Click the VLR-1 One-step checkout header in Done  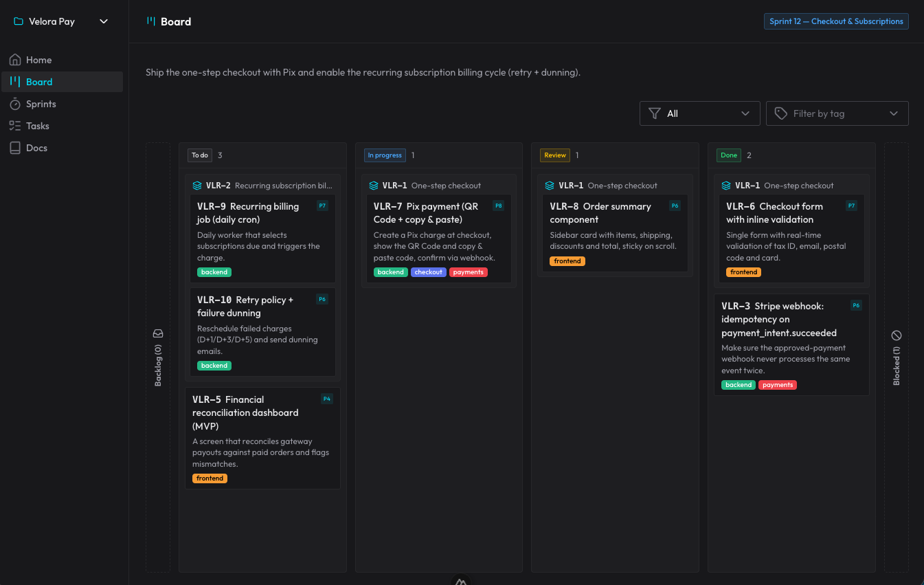click(791, 186)
